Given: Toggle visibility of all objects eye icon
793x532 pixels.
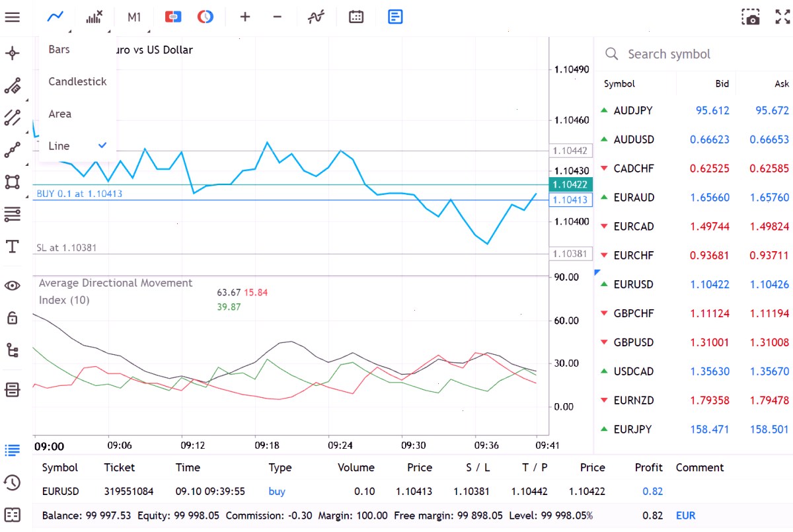Looking at the screenshot, I should 12,285.
